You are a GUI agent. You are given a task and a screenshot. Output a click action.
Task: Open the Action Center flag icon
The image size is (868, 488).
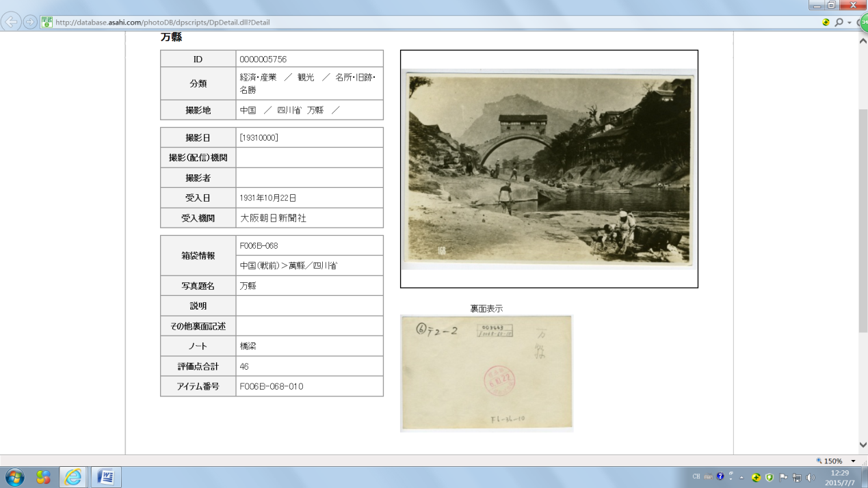click(784, 477)
